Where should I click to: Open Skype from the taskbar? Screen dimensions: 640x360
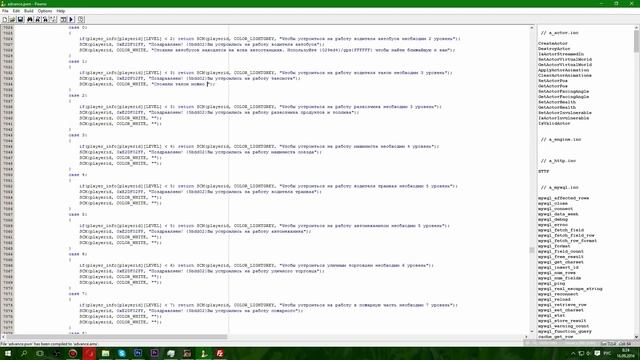(122, 353)
